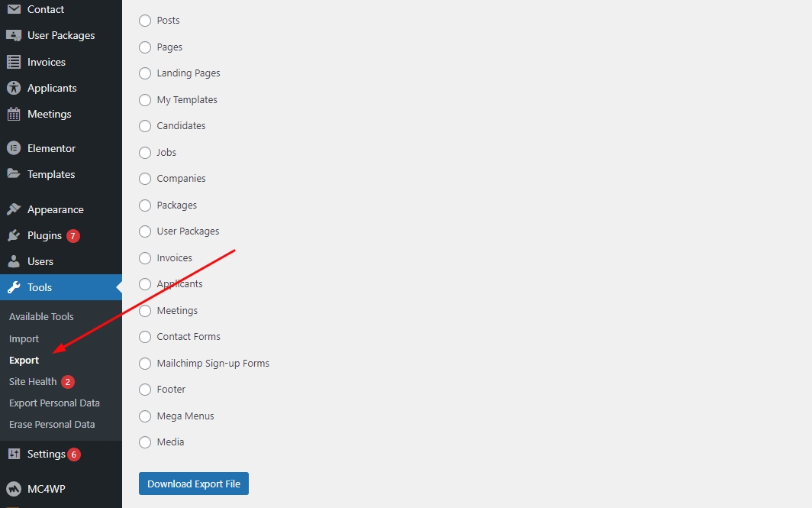Screen dimensions: 812x508
Task: Click the Contact envelope icon in sidebar
Action: 14,9
